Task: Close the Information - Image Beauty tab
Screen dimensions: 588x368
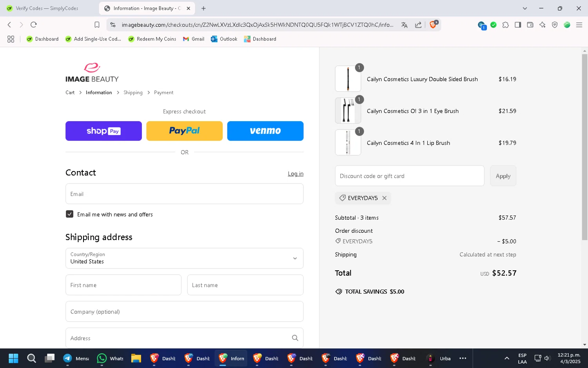Action: pyautogui.click(x=188, y=8)
